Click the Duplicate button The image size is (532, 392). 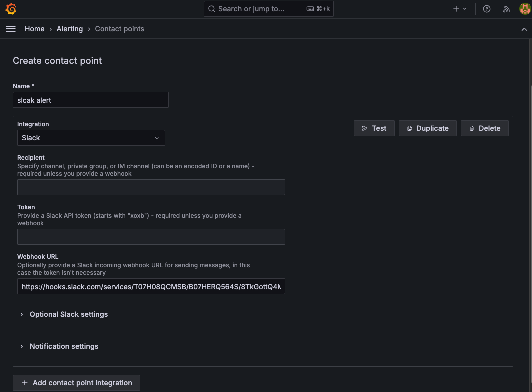(428, 128)
